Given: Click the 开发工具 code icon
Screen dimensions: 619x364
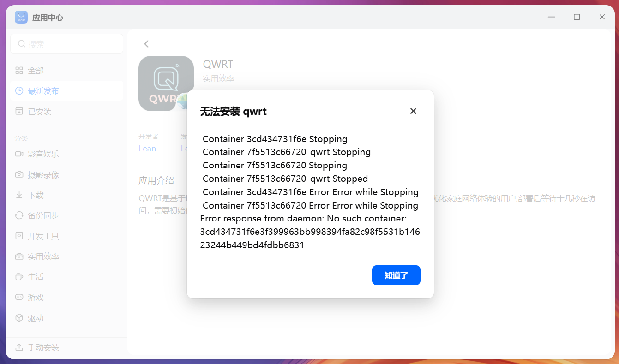Looking at the screenshot, I should click(19, 236).
